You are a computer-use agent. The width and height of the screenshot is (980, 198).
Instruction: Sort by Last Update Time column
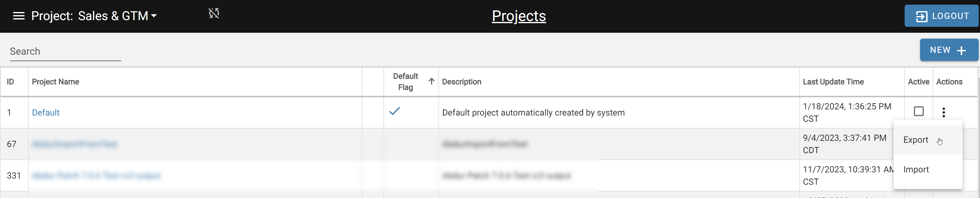coord(833,82)
